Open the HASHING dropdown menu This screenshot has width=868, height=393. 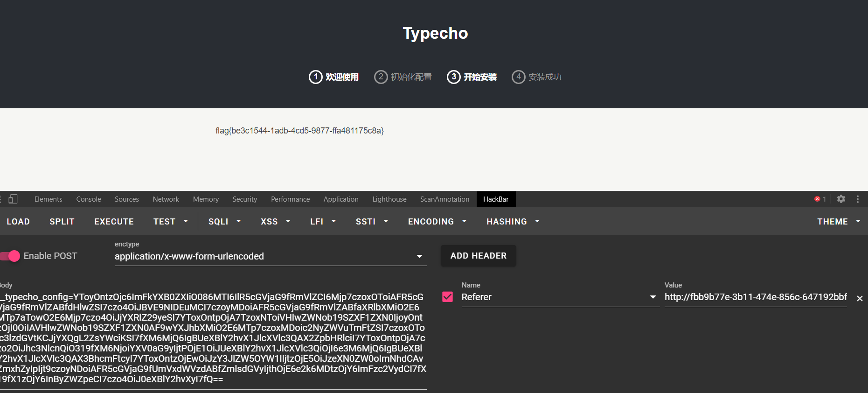(x=513, y=222)
